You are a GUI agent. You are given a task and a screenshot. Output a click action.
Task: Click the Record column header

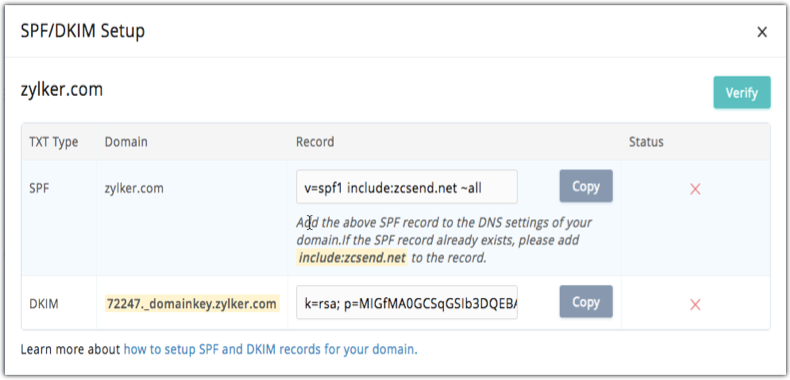(315, 142)
